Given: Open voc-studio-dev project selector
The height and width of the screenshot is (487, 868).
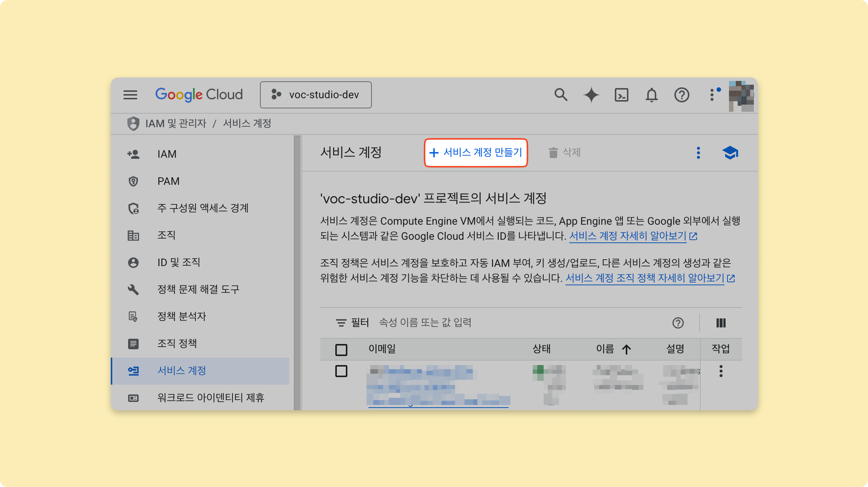Looking at the screenshot, I should 316,95.
